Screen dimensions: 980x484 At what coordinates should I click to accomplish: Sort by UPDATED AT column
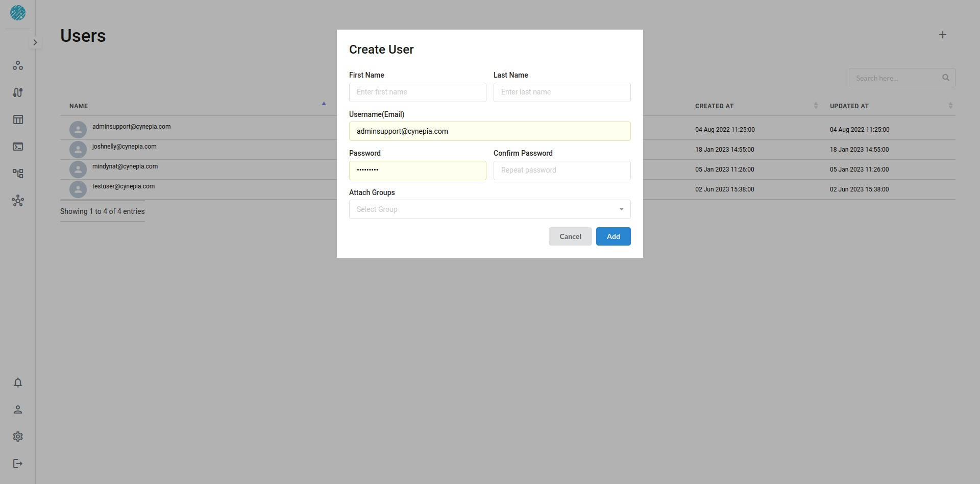point(950,106)
